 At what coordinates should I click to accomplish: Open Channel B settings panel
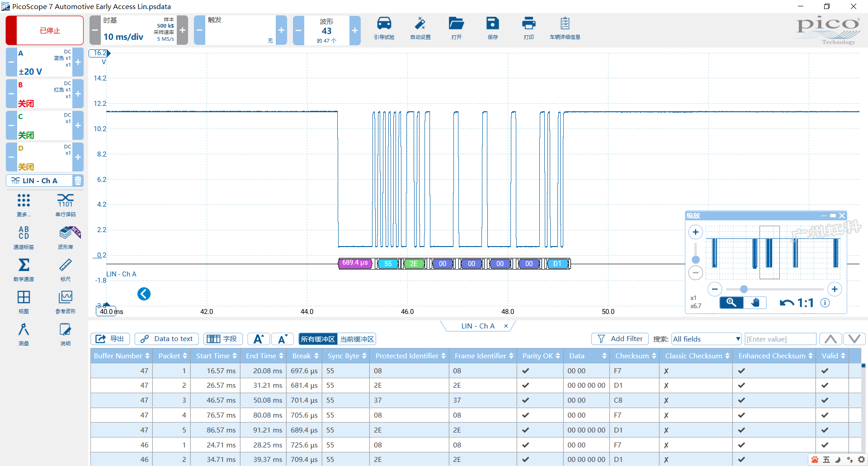(44, 94)
